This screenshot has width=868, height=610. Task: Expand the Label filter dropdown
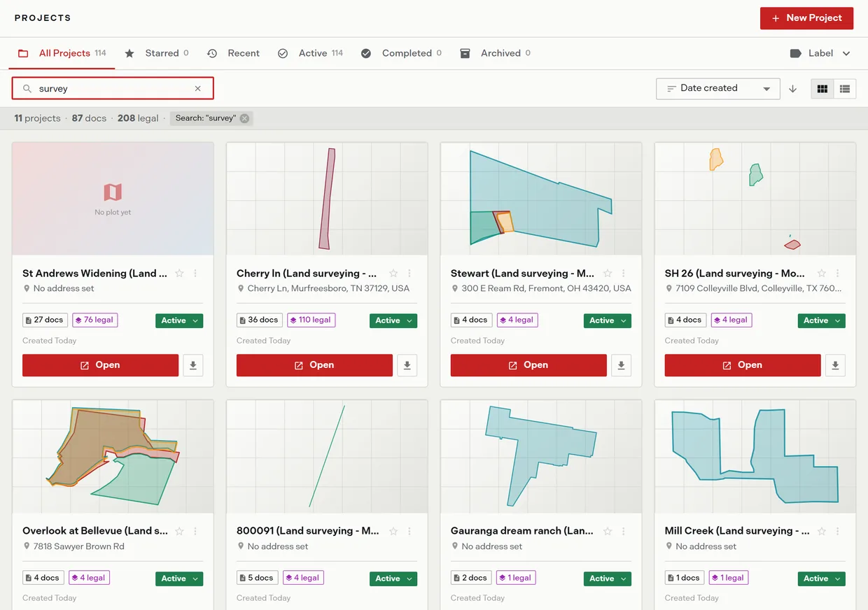(x=820, y=53)
